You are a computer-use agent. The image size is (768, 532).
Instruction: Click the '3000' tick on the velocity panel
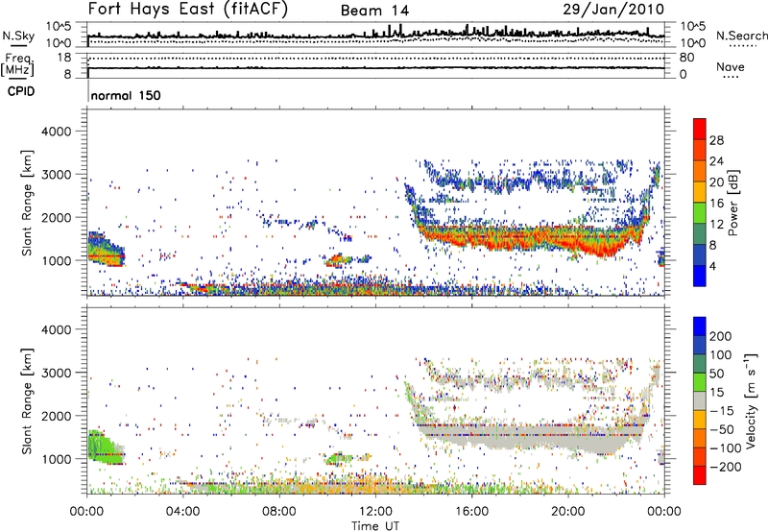(x=56, y=373)
